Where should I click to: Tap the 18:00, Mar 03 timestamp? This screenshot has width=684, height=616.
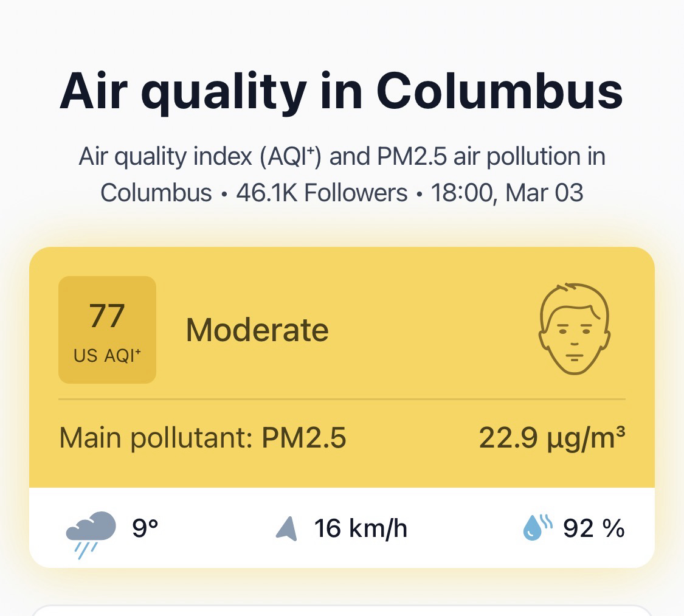click(x=507, y=193)
